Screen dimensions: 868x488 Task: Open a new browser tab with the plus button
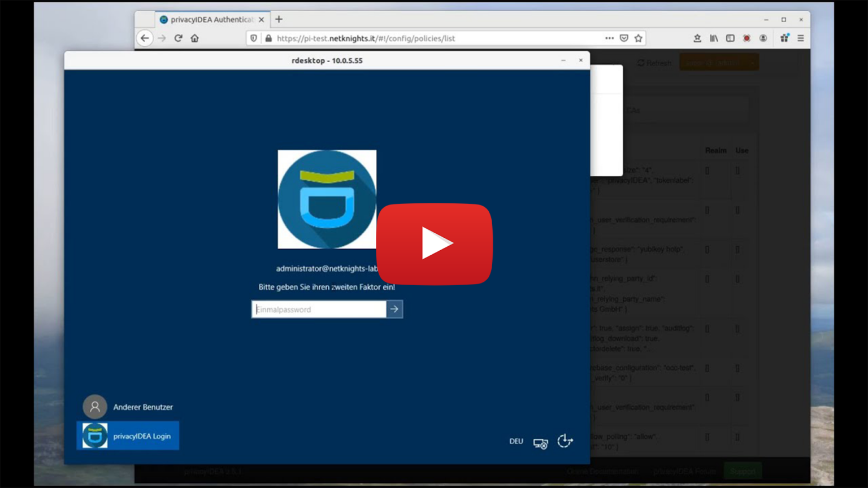coord(279,19)
